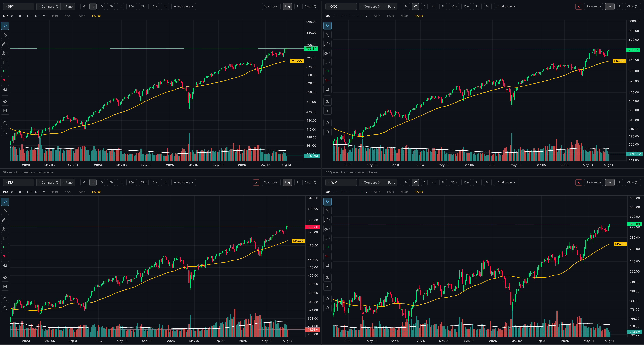
Task: Click Clear (0) in QQQ chart
Action: click(633, 7)
